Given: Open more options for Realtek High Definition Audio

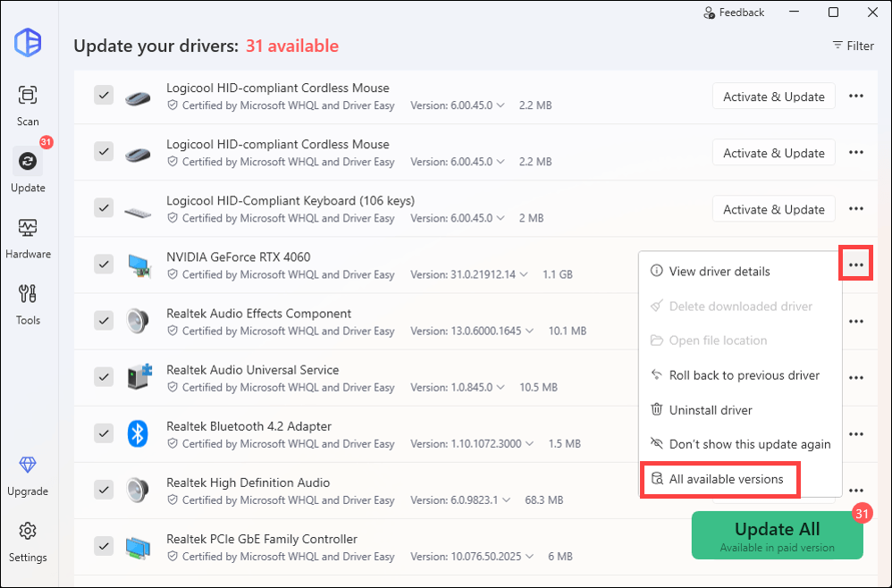Looking at the screenshot, I should click(x=856, y=491).
